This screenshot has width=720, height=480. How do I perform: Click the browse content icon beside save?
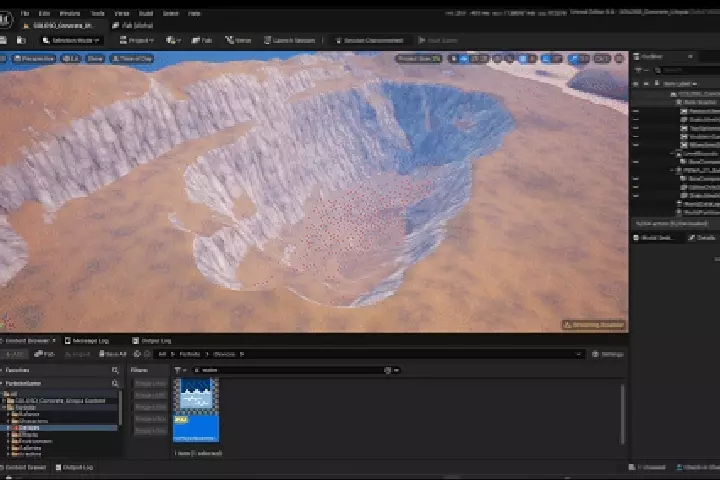21,40
